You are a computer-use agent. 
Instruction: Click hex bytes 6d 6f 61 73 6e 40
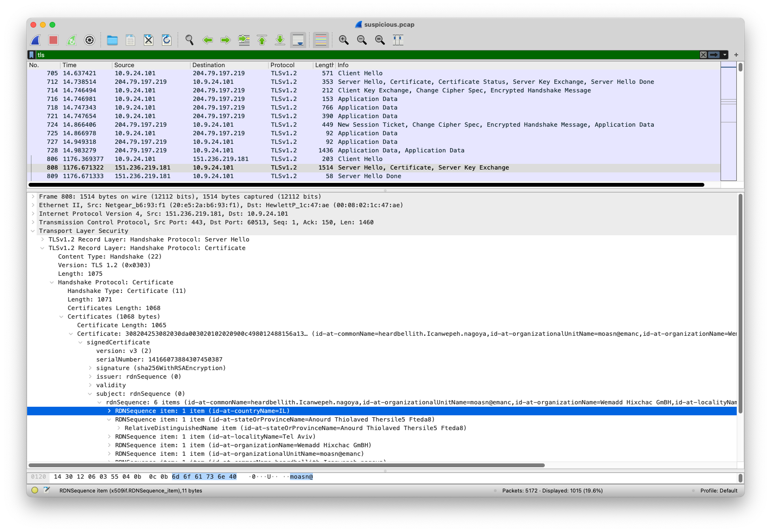coord(204,477)
